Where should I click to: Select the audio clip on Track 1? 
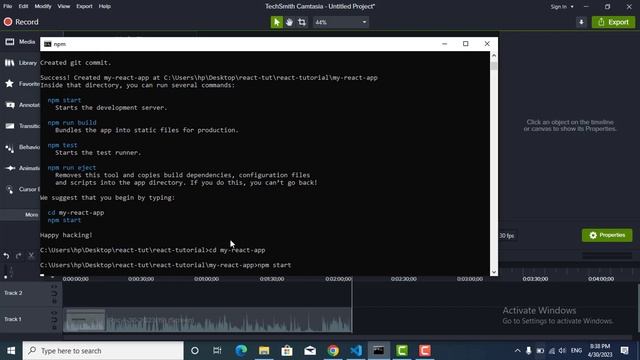(x=208, y=320)
